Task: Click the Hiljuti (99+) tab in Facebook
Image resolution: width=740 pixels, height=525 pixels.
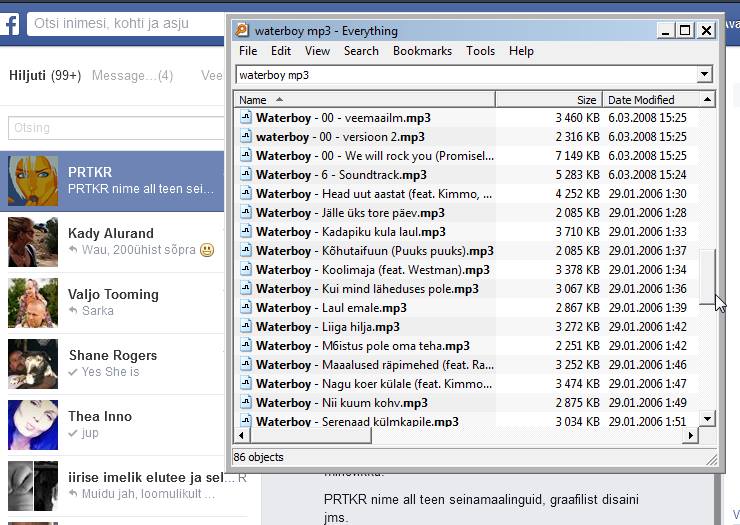Action: click(45, 76)
